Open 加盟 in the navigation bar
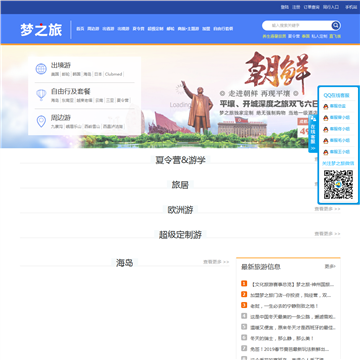 (x=206, y=29)
